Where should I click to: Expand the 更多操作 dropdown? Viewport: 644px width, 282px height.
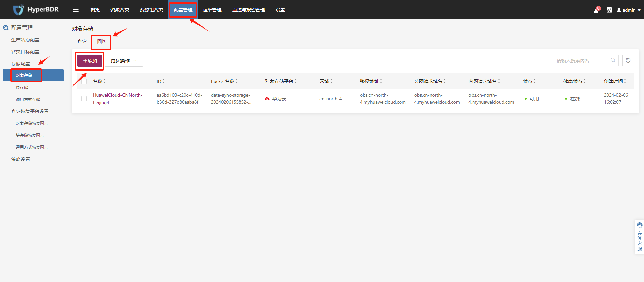(x=124, y=61)
